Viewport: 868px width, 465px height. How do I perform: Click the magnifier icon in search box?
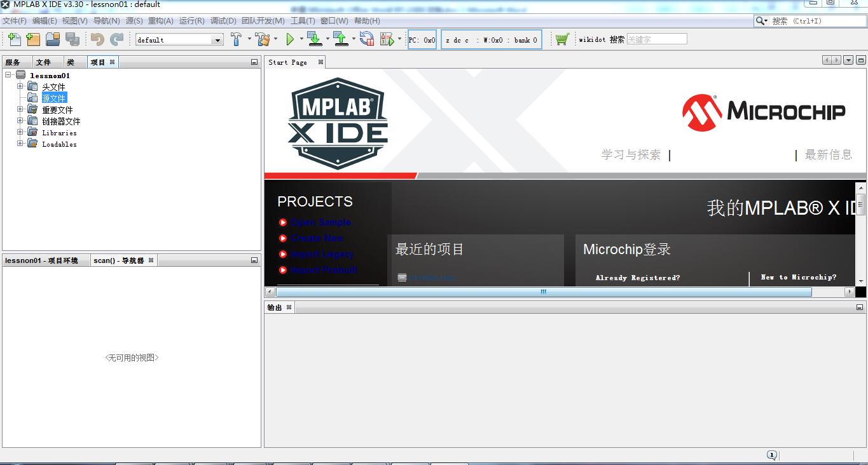[x=761, y=21]
